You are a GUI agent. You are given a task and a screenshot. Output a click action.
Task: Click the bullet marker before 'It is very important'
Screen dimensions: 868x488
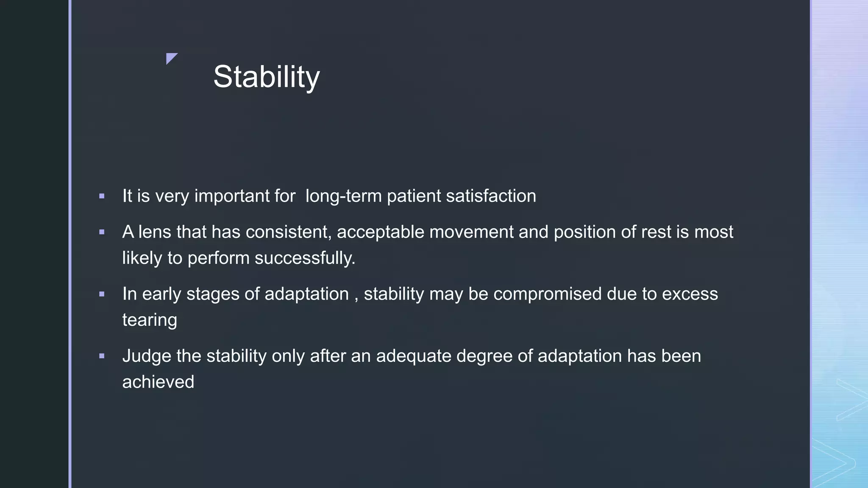tap(102, 196)
